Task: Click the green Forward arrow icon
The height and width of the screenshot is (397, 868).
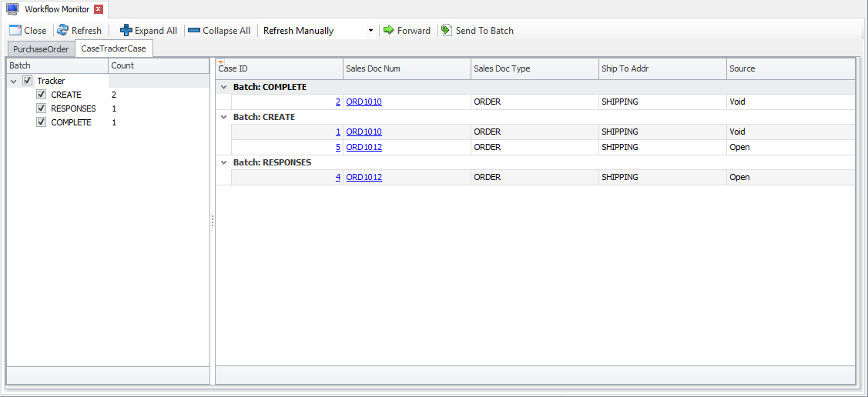Action: (389, 31)
